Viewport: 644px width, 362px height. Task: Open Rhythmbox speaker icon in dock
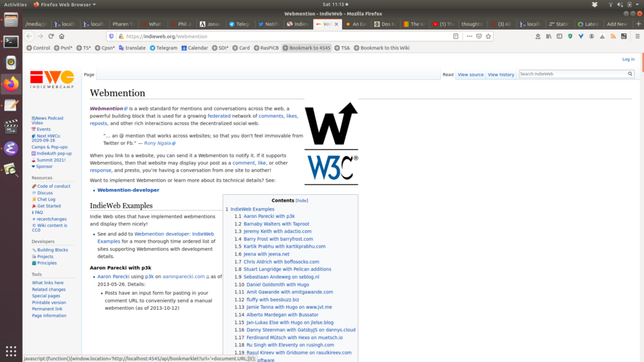tap(11, 62)
